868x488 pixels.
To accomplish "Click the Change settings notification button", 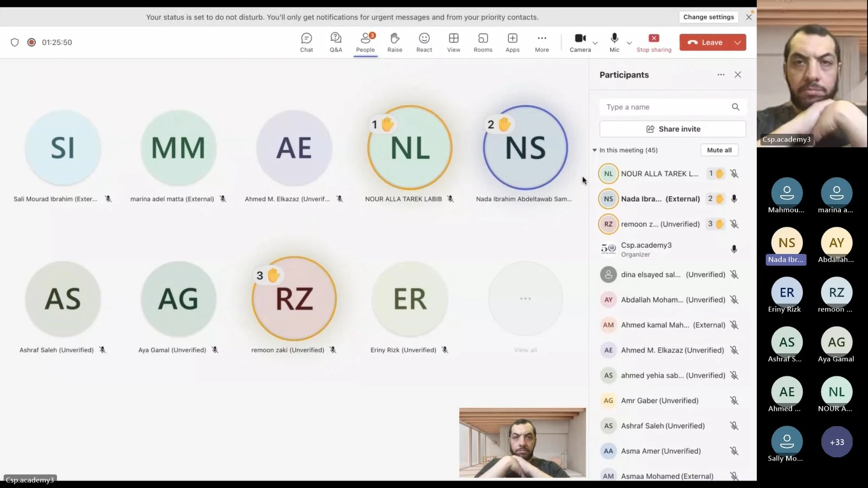I will point(708,17).
